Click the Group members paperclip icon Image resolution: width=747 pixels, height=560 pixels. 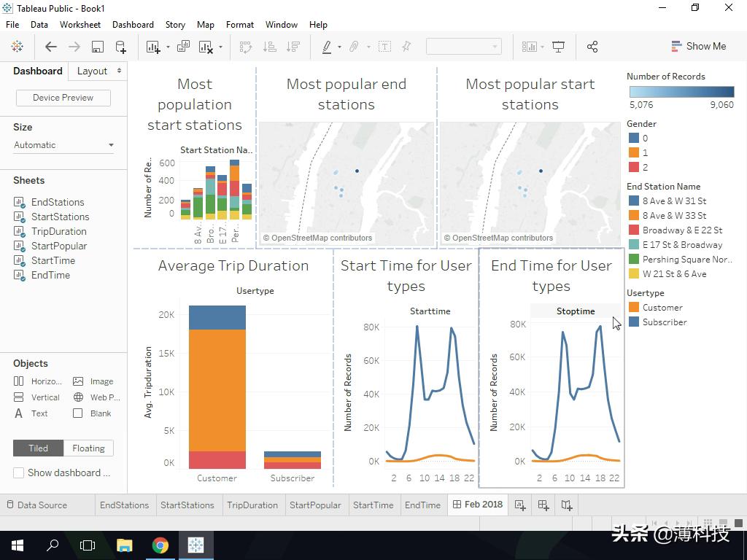pyautogui.click(x=354, y=47)
